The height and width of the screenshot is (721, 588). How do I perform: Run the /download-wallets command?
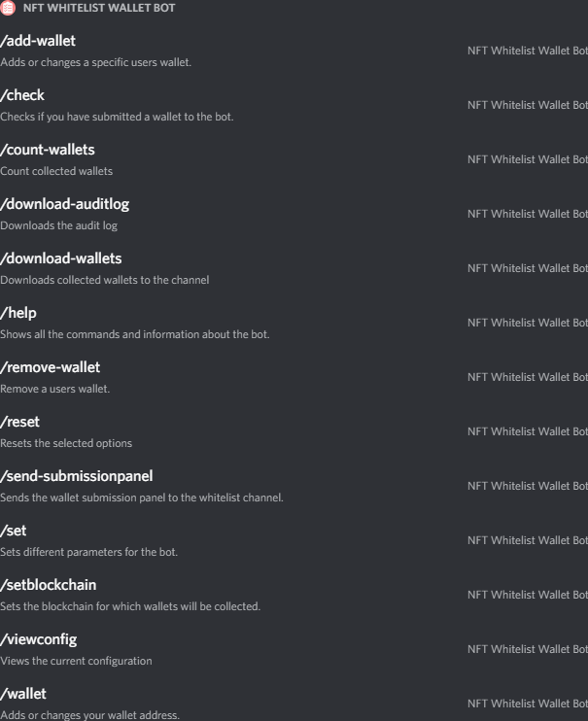(61, 257)
